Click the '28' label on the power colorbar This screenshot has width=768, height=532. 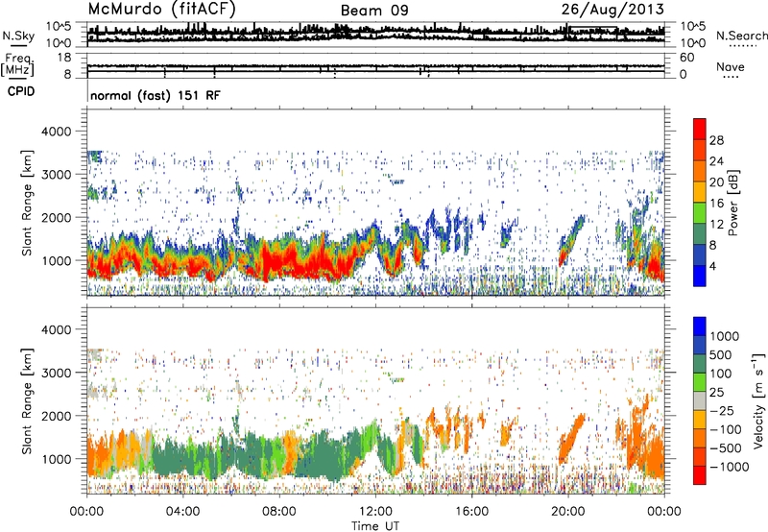(716, 140)
